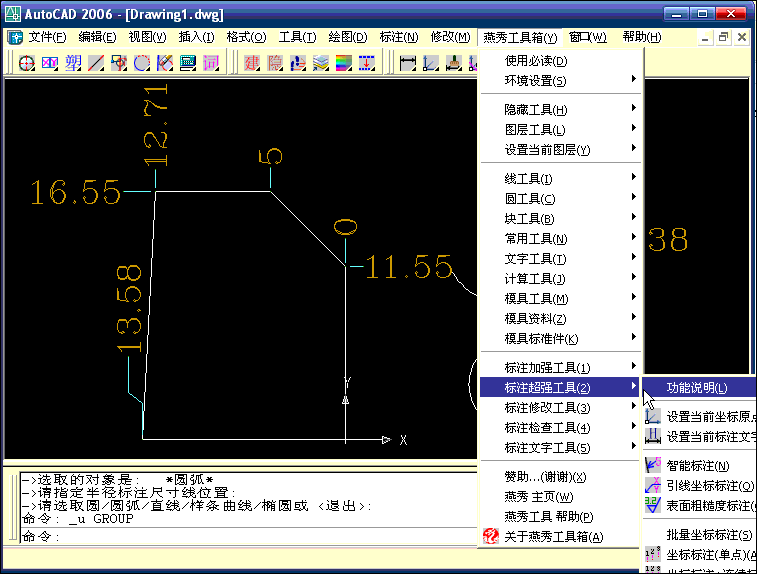The image size is (757, 574).
Task: Click the red 关于燕秀工具箱 logo icon
Action: tap(491, 536)
